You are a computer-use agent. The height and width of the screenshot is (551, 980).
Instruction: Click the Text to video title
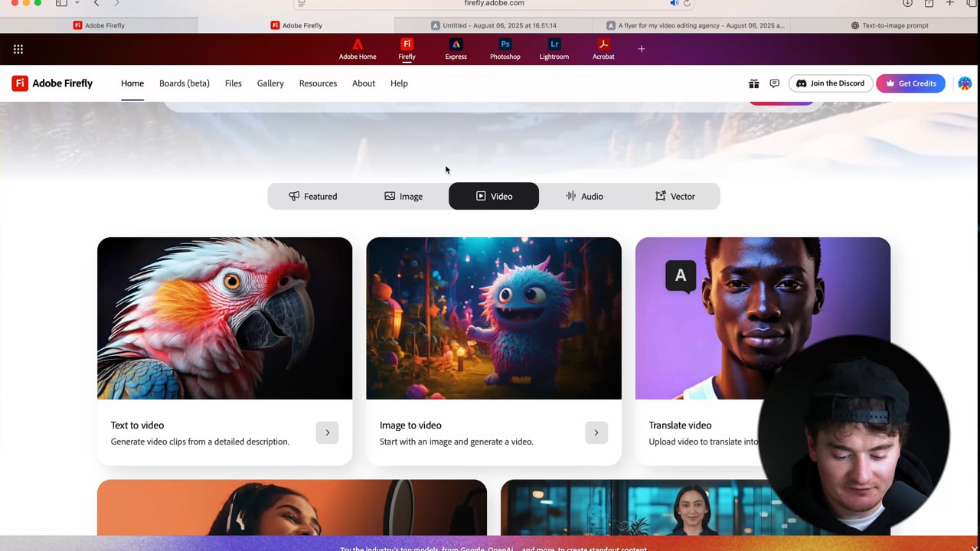137,425
